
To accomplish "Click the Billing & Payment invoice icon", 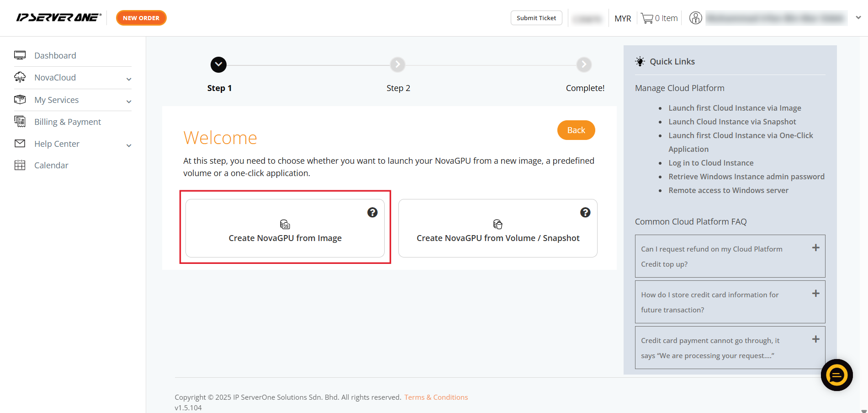I will coord(20,121).
